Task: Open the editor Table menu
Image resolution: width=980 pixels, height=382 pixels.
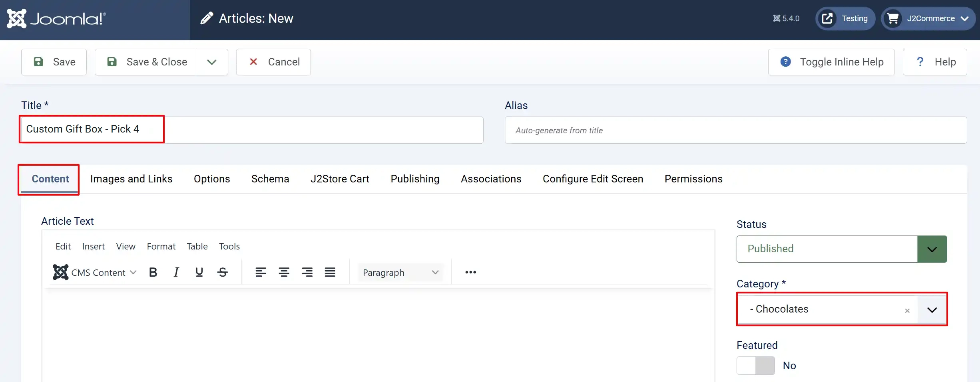Action: click(197, 246)
